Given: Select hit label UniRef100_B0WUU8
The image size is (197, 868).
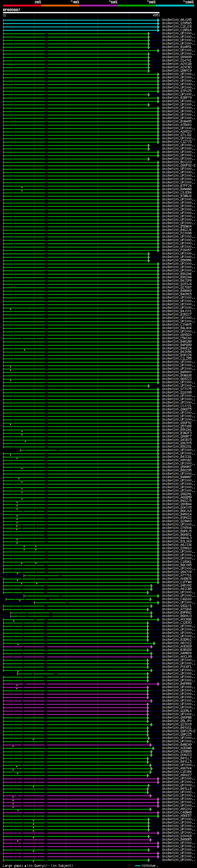Looking at the screenshot, I should tap(177, 375).
